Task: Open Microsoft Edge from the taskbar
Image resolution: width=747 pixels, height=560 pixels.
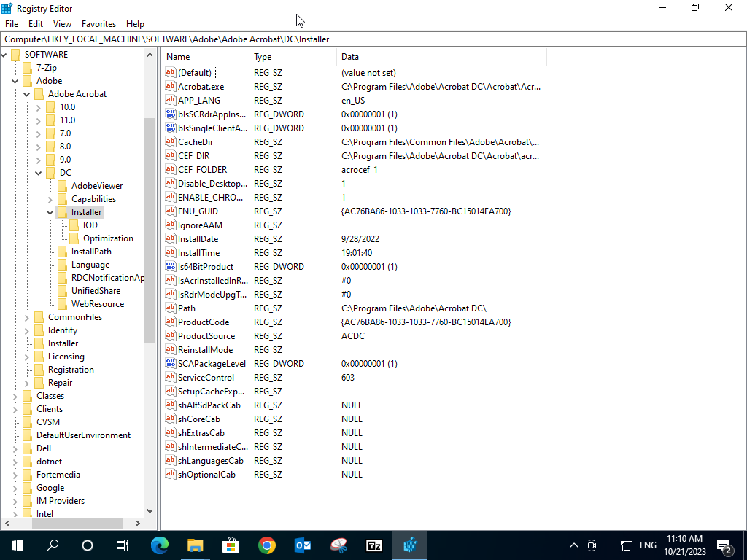Action: tap(159, 545)
